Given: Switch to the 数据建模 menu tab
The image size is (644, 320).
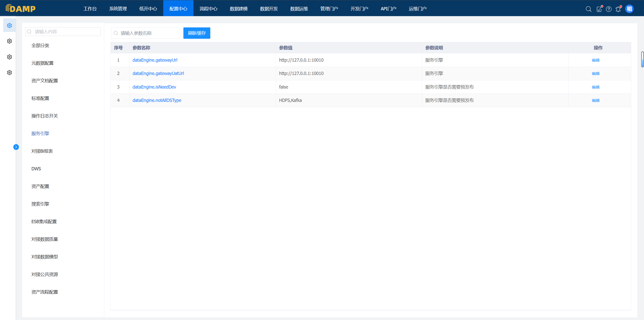Looking at the screenshot, I should (239, 9).
